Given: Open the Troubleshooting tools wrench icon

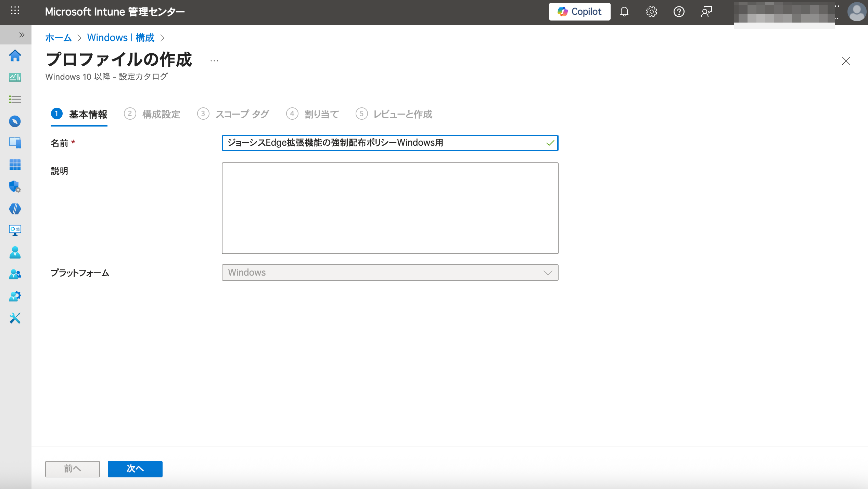Looking at the screenshot, I should (15, 318).
